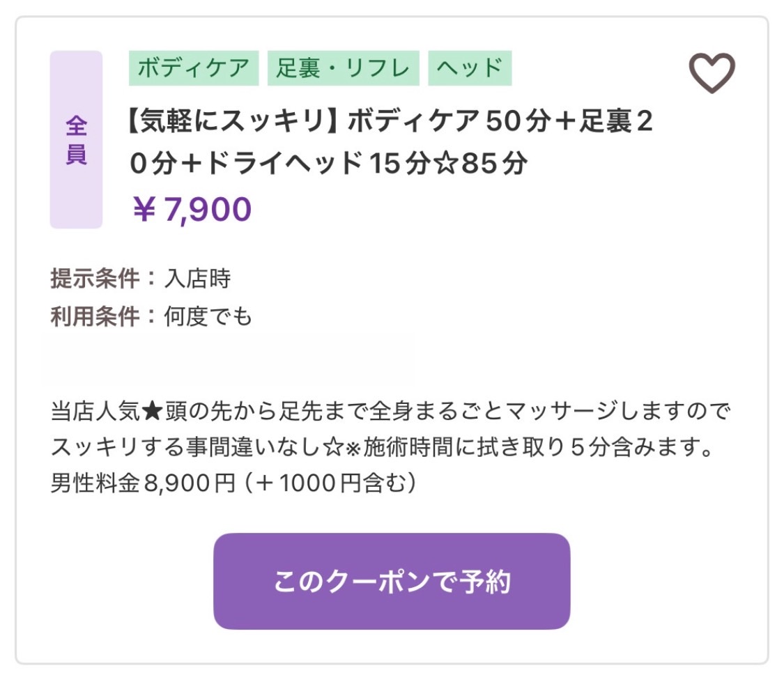Favorite this coupon with the heart icon
Viewport: 784px width, 684px height.
pos(712,73)
